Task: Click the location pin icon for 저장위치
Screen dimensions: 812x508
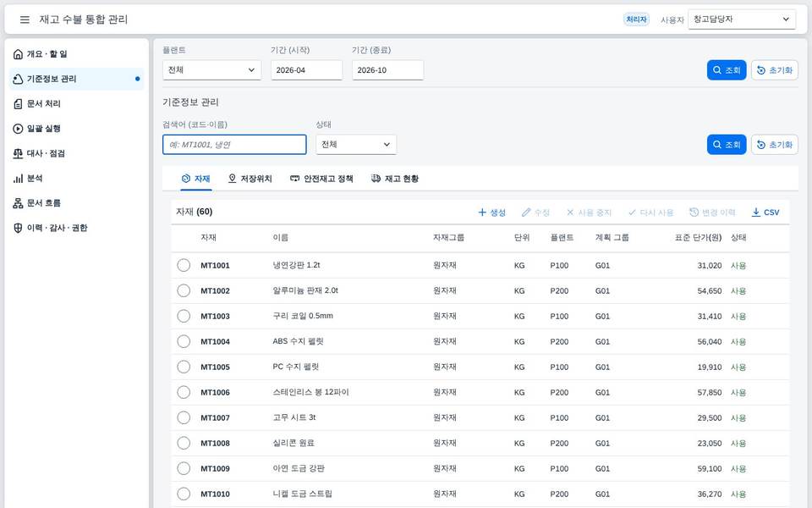Action: tap(232, 179)
